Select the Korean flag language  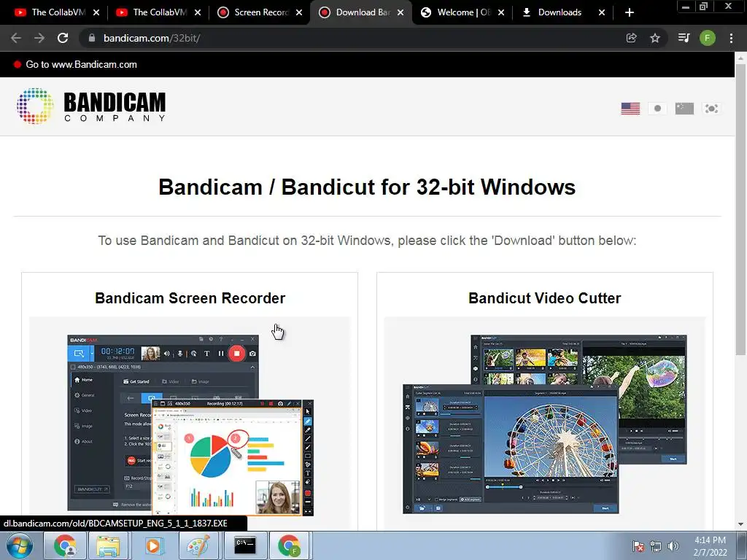(711, 109)
